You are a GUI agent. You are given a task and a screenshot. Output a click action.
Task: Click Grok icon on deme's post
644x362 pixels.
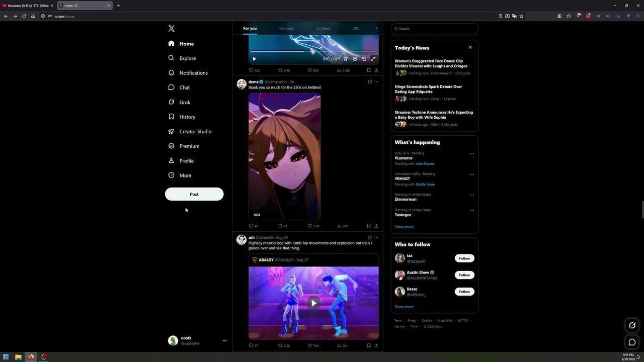[x=369, y=82]
